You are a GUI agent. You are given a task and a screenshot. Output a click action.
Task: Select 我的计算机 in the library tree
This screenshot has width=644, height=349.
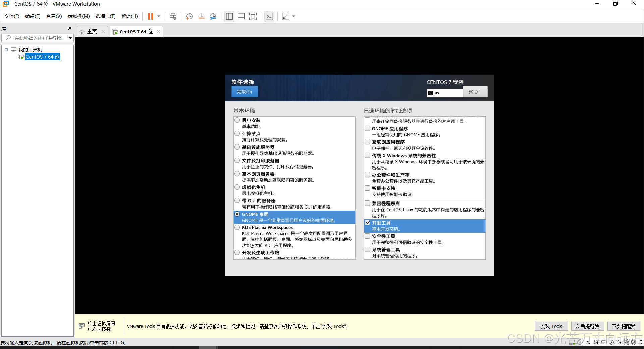(30, 50)
